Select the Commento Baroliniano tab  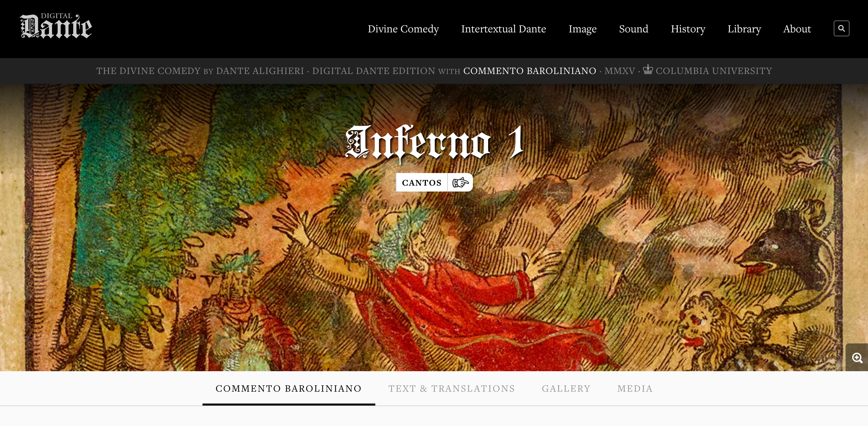click(x=289, y=389)
